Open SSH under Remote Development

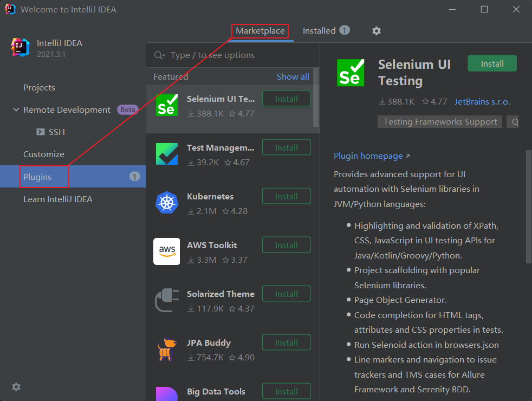click(57, 132)
